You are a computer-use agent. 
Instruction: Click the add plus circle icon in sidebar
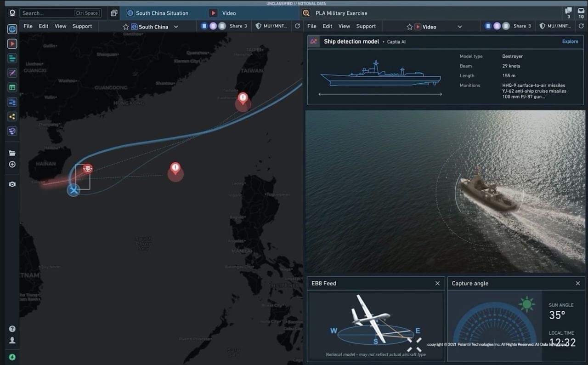[12, 165]
